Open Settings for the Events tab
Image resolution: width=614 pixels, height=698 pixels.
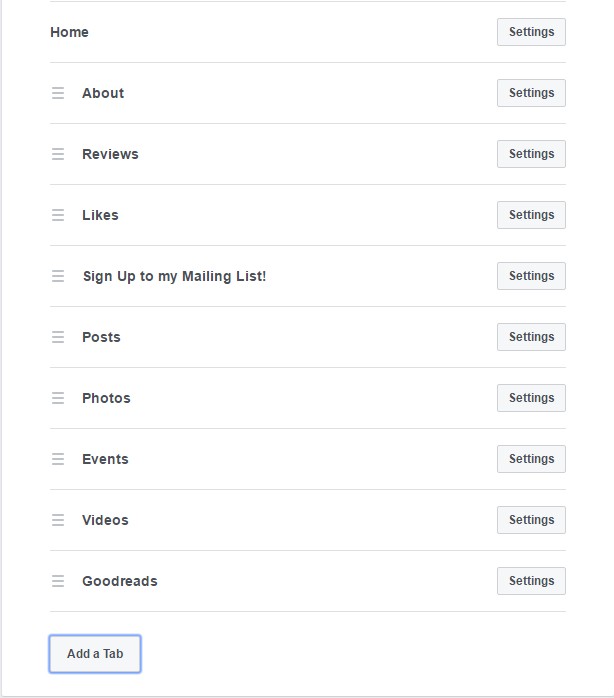[x=531, y=459]
